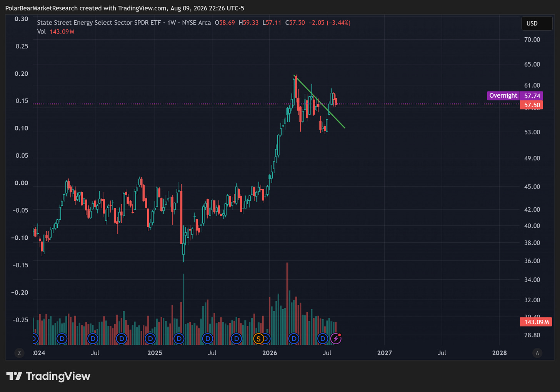Click the 53.00 price axis label
The height and width of the screenshot is (392, 560).
(532, 132)
